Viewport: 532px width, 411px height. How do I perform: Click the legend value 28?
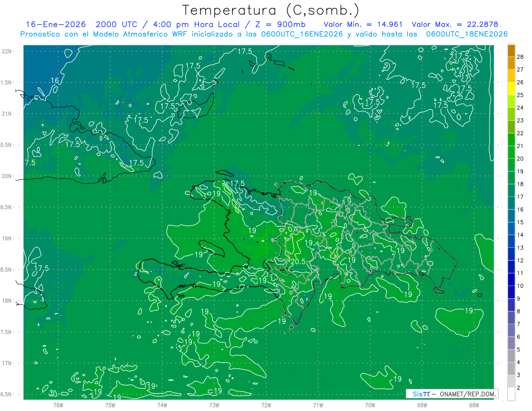coord(520,57)
